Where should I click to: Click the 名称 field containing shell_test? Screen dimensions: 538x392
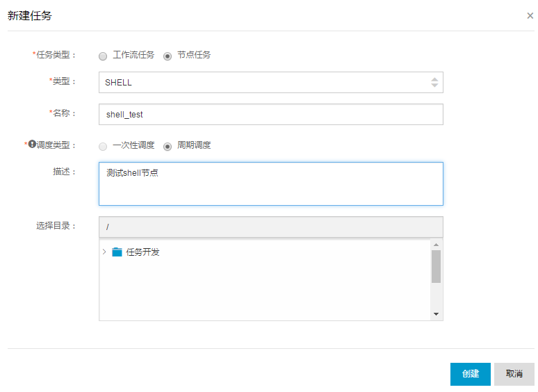pos(270,114)
